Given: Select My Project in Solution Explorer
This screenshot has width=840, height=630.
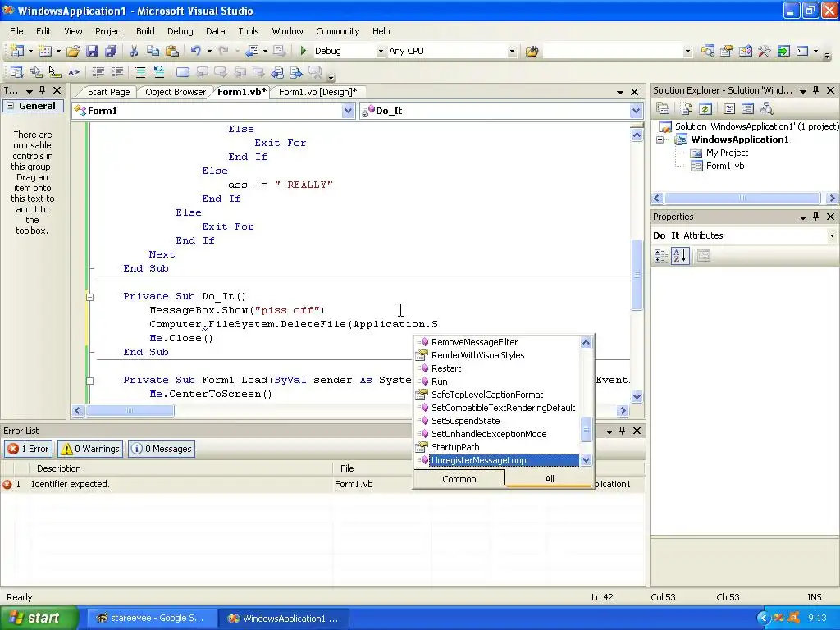Looking at the screenshot, I should (727, 153).
